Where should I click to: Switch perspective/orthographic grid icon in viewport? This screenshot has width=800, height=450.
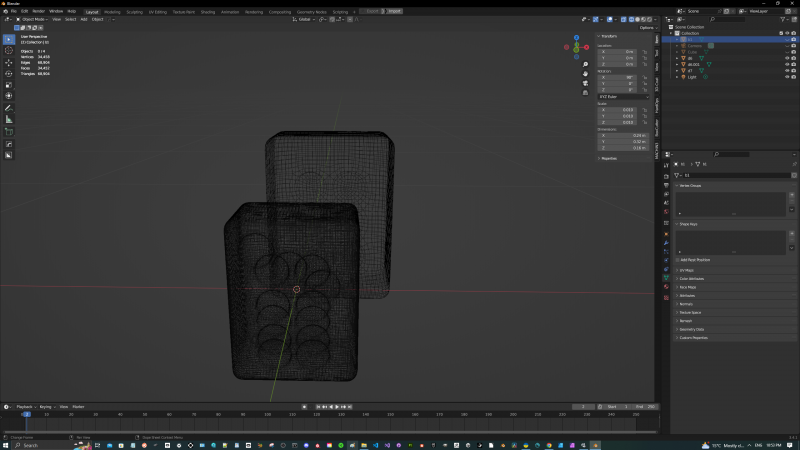coord(585,92)
